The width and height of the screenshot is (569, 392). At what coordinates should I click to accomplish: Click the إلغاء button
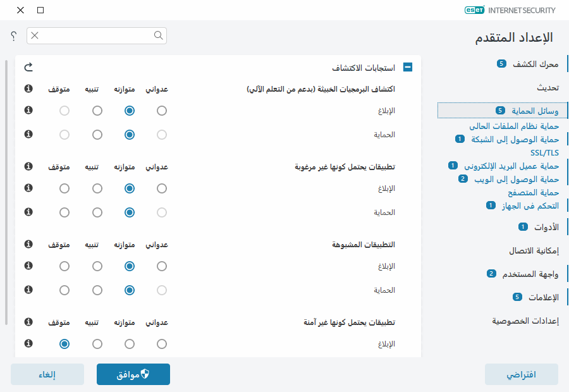[47, 374]
